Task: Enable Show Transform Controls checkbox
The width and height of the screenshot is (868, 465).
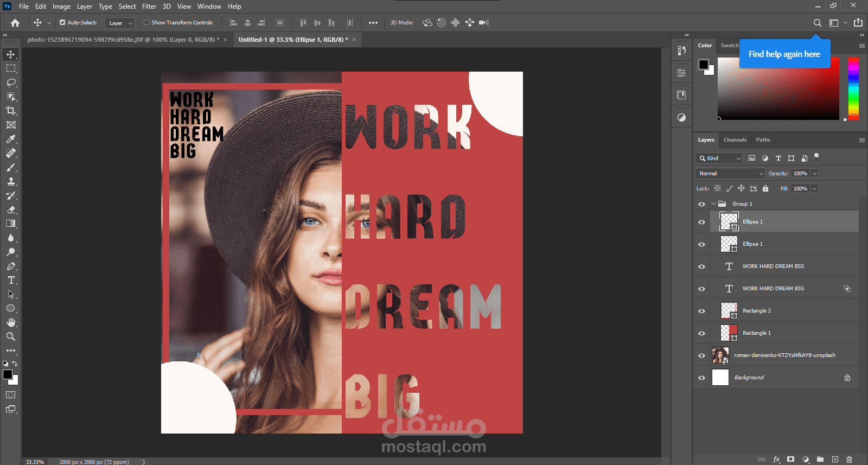Action: coord(146,23)
